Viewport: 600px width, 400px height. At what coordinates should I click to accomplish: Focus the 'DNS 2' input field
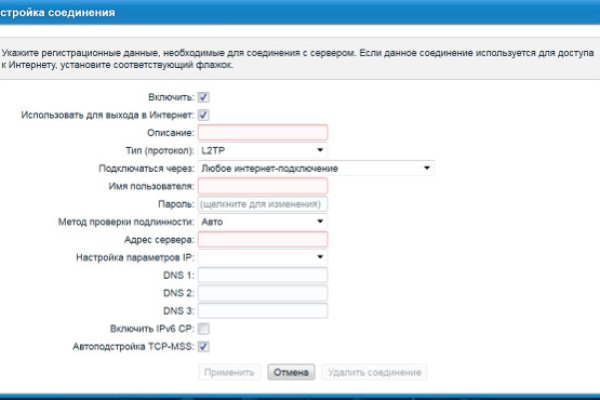pyautogui.click(x=263, y=293)
